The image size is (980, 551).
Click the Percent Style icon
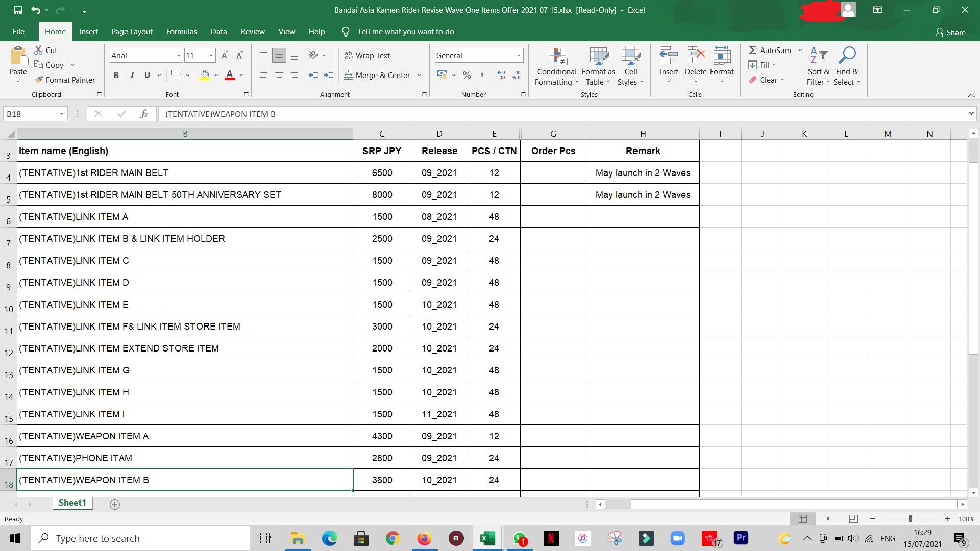467,75
